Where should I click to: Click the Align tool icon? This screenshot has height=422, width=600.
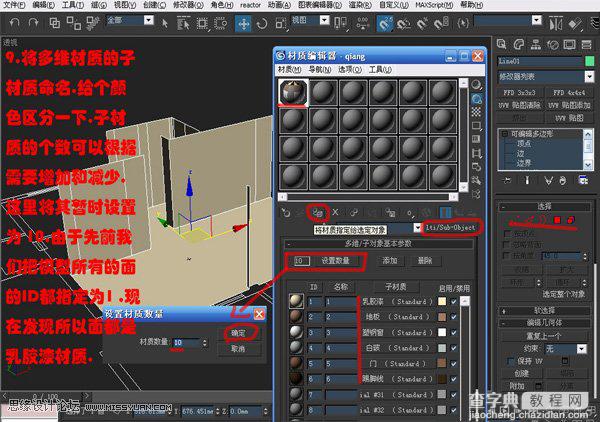(574, 24)
